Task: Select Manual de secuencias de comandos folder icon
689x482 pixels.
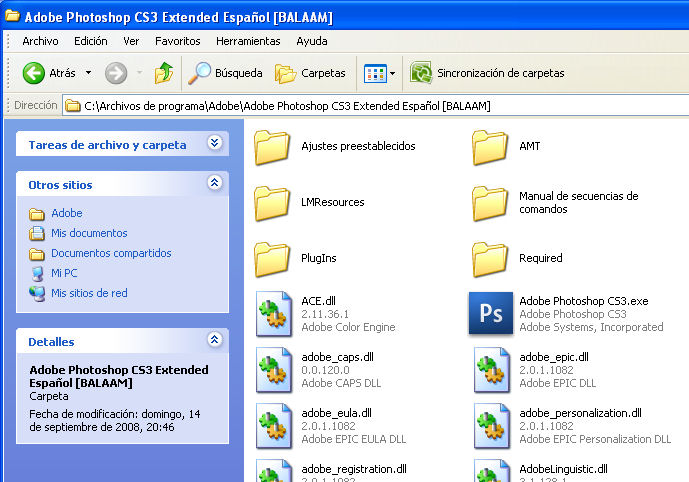Action: point(490,203)
